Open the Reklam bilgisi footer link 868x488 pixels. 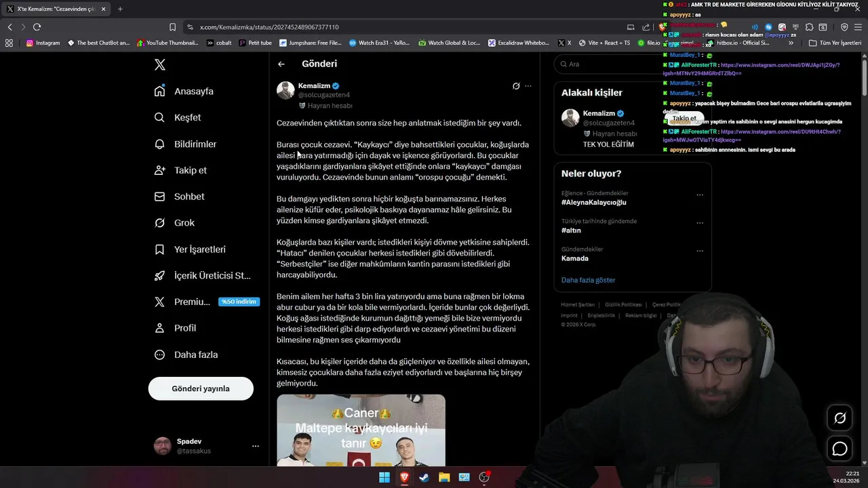coord(641,316)
